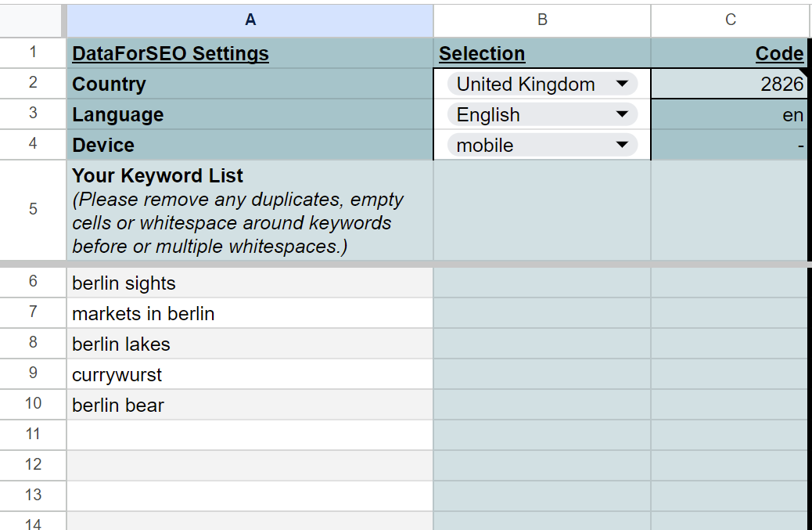The image size is (812, 530).
Task: Select column C header
Action: click(x=730, y=20)
